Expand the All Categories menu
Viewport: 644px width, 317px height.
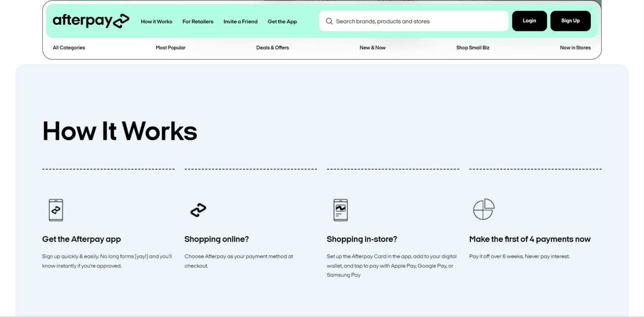pyautogui.click(x=69, y=48)
